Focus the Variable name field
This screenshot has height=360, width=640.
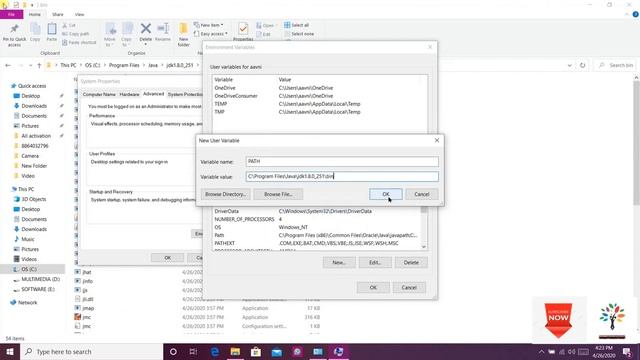tap(342, 161)
